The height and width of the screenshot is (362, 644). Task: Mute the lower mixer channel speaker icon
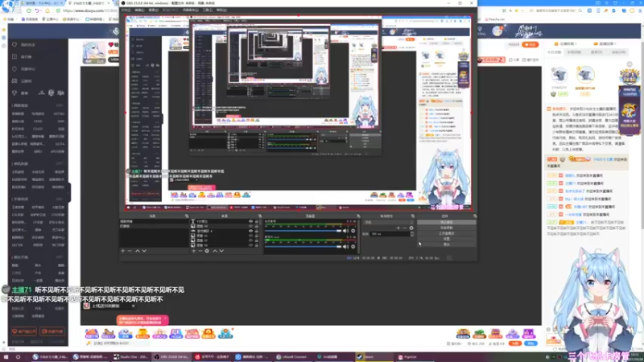[x=346, y=247]
